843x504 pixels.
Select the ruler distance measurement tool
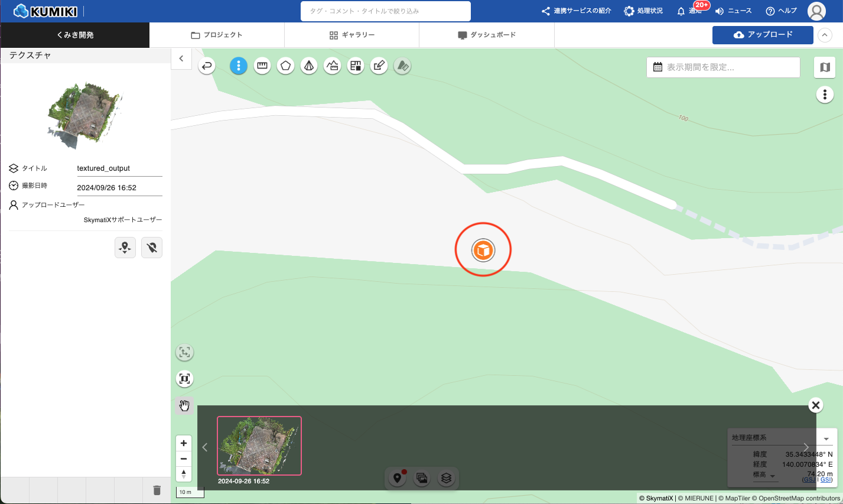(x=262, y=66)
